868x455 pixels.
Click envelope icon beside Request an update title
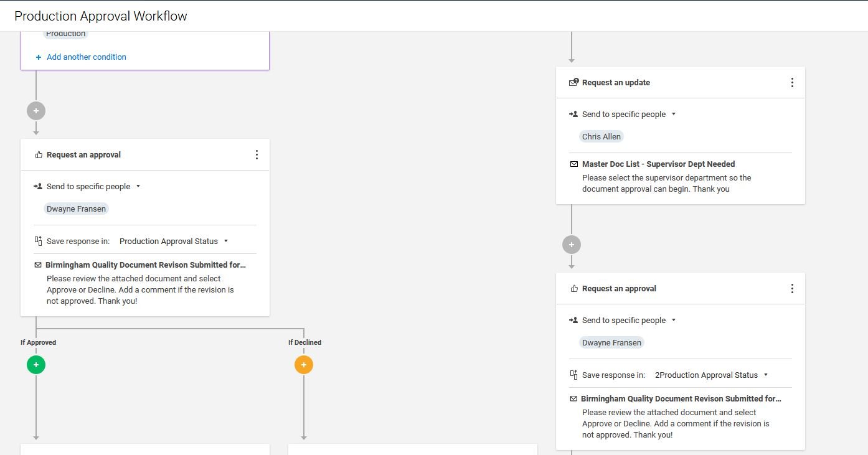574,82
